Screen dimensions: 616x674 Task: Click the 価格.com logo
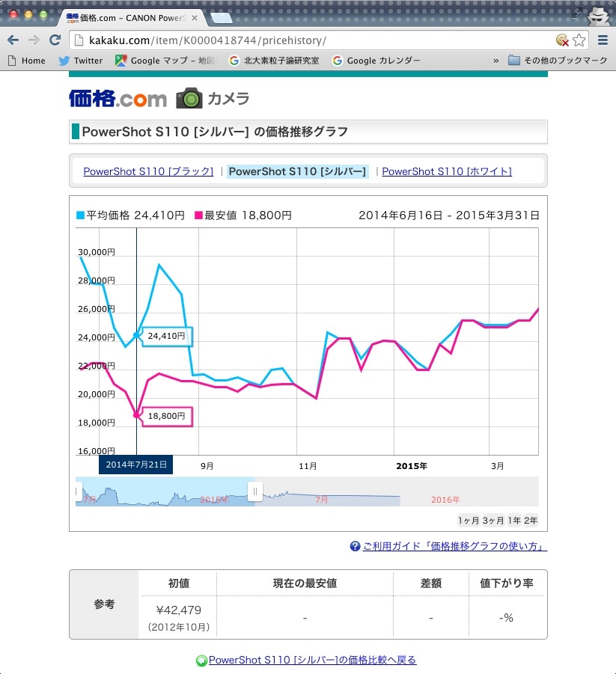pos(118,99)
